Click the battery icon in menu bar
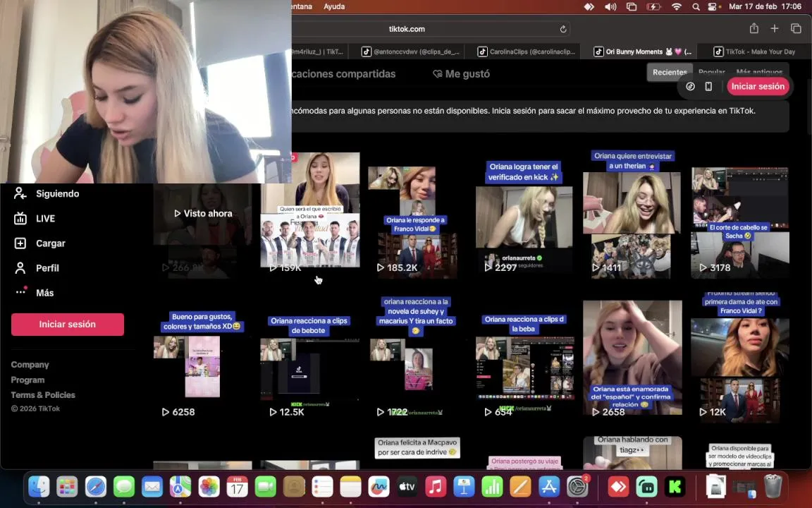 (653, 7)
